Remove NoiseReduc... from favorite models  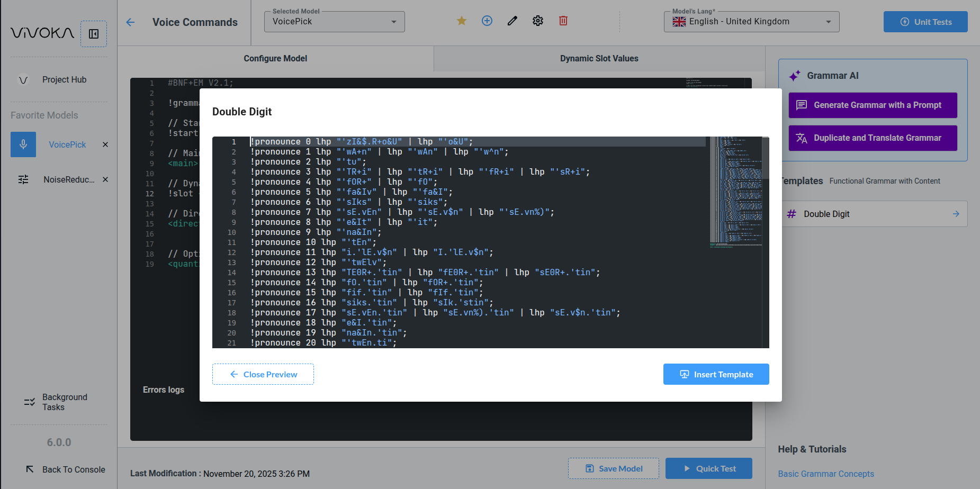coord(105,179)
